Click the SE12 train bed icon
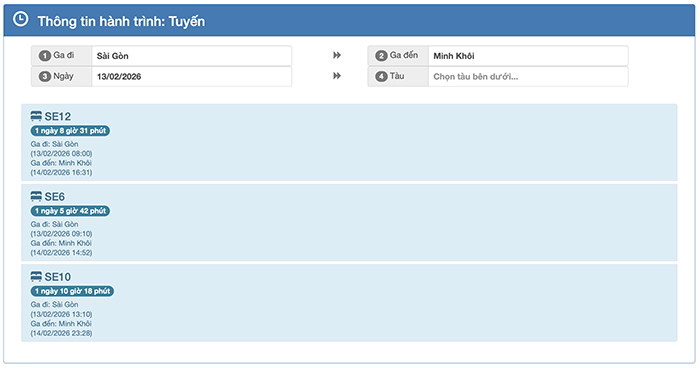 coord(36,116)
